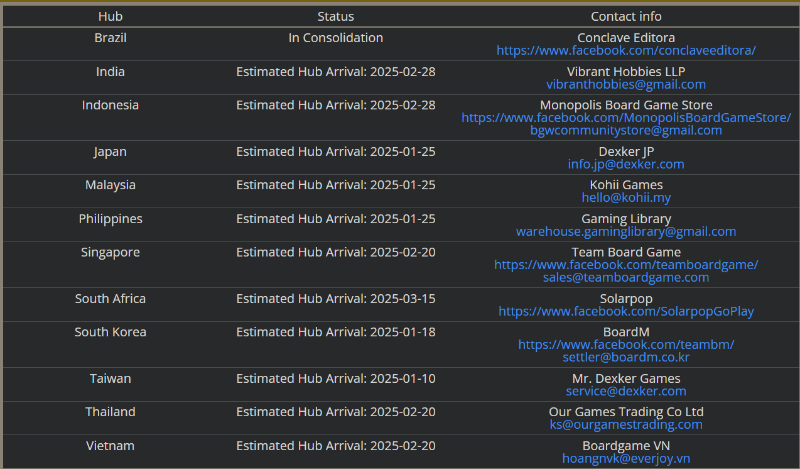Select South Africa's 2025-03-15 arrival status
This screenshot has height=469, width=800.
336,299
